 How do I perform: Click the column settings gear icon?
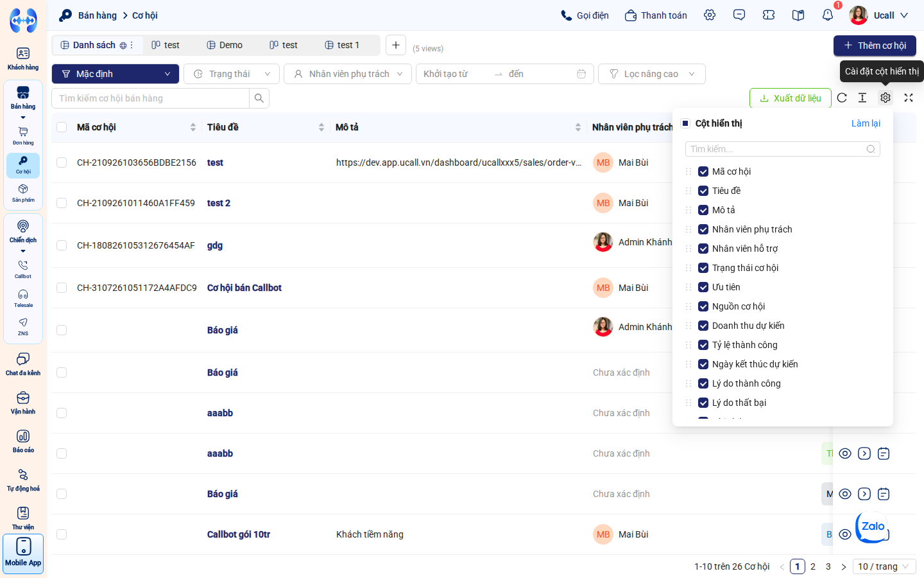tap(886, 98)
